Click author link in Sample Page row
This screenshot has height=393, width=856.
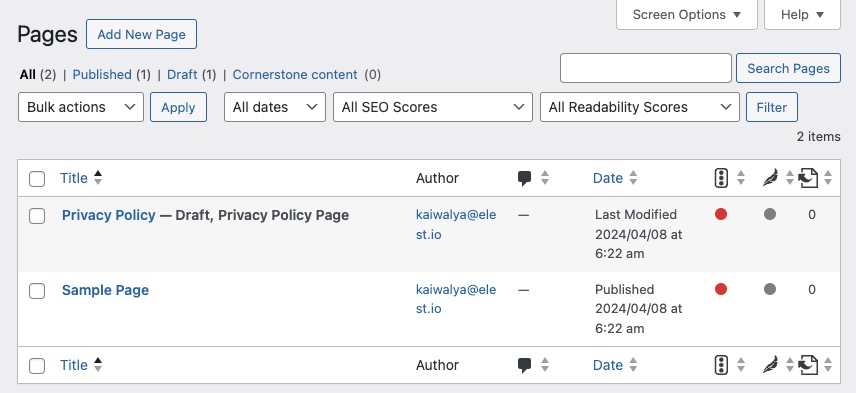point(456,299)
